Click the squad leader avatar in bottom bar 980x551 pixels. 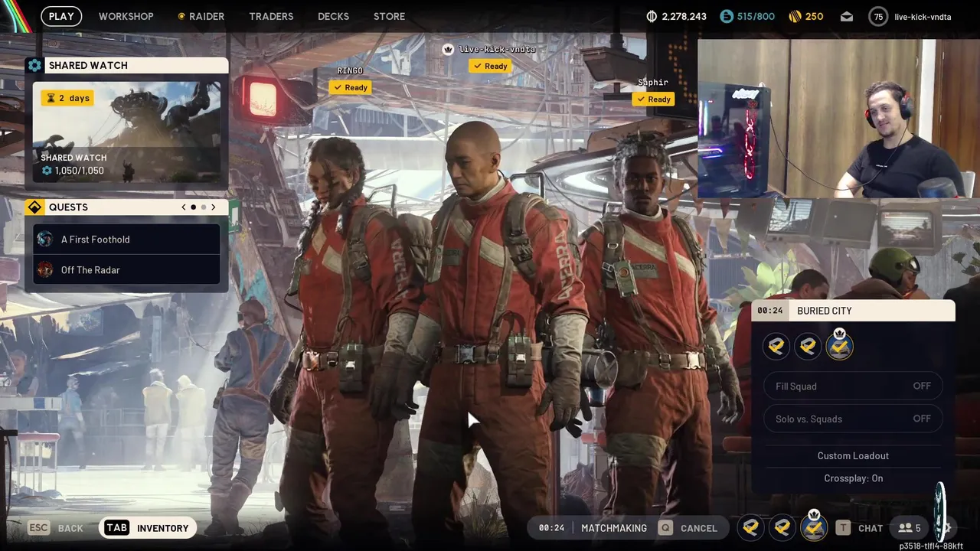(814, 526)
